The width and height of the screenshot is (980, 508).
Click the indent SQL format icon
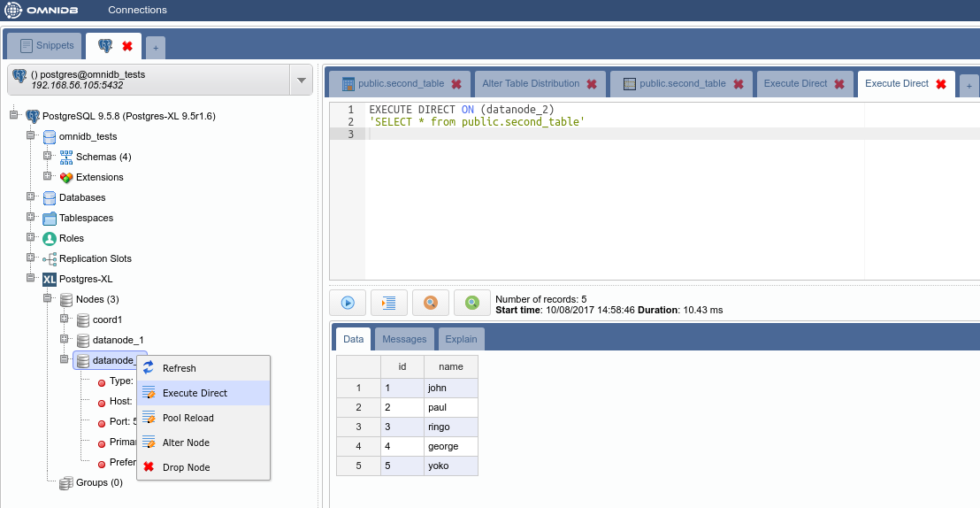click(x=389, y=303)
